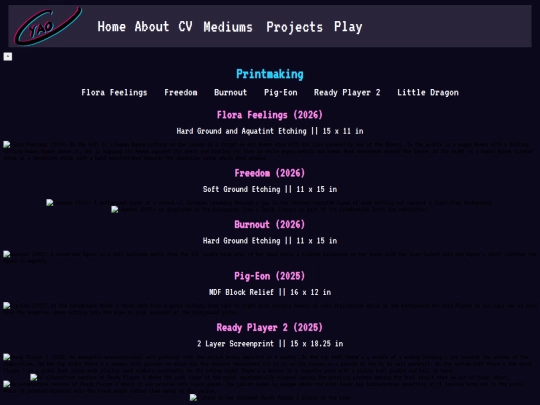Click '2 Layer Screenprint || 15 x 18.25 in'

click(270, 344)
